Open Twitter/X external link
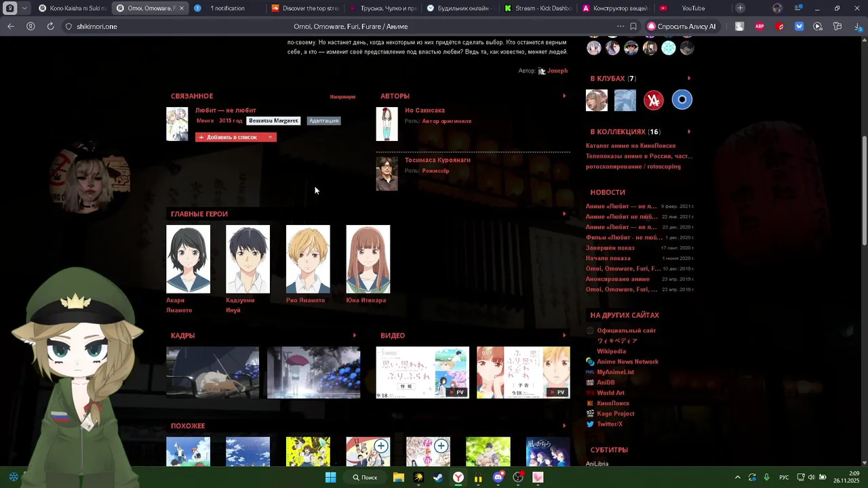Screen dimensions: 868x488 (x=610, y=424)
